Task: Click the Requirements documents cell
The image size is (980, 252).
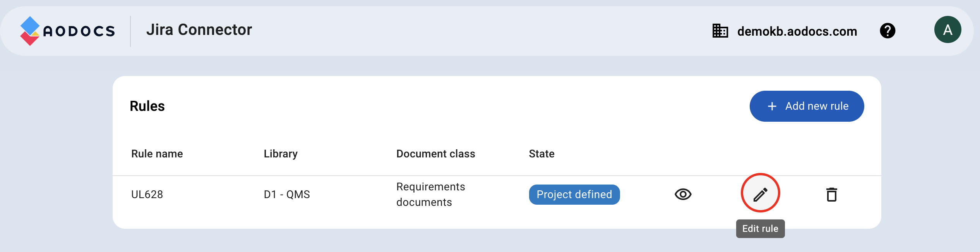Action: click(x=430, y=195)
